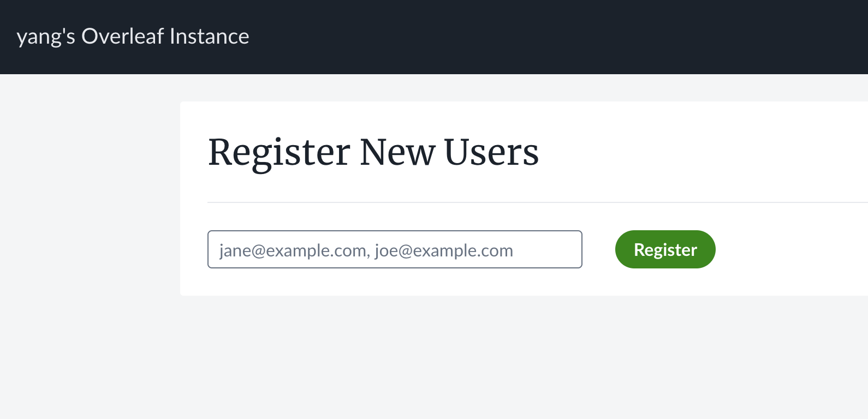Activate the rounded green Register pill
Image resolution: width=868 pixels, height=419 pixels.
pyautogui.click(x=665, y=249)
